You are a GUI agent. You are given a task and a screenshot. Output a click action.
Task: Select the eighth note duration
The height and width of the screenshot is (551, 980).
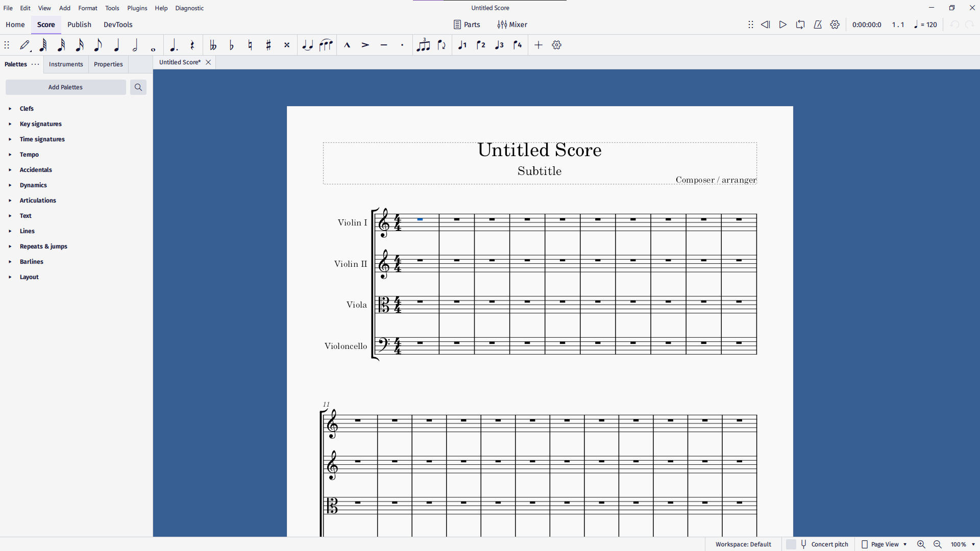[98, 45]
